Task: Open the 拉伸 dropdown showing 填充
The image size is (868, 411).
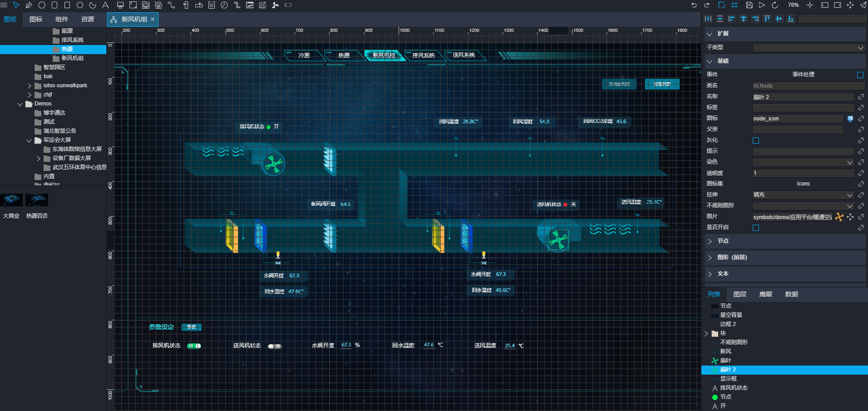Action: (x=803, y=195)
